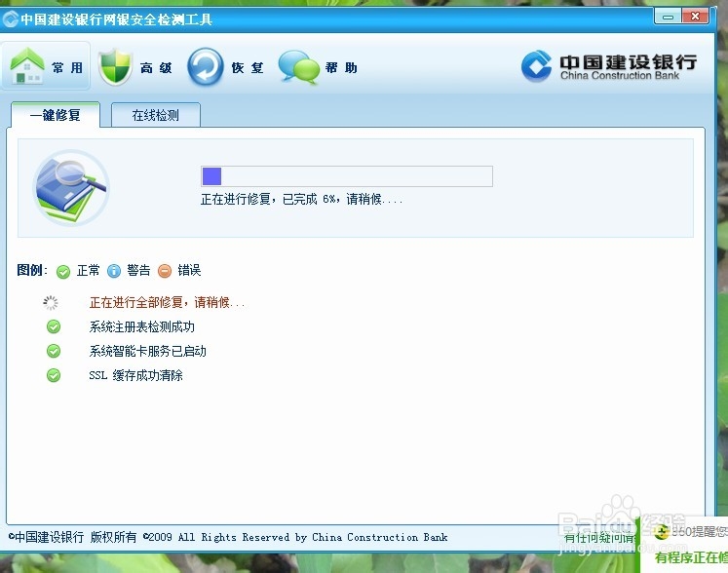Click check icon beside 系统智能卡服务已启动
728x573 pixels.
coord(54,351)
